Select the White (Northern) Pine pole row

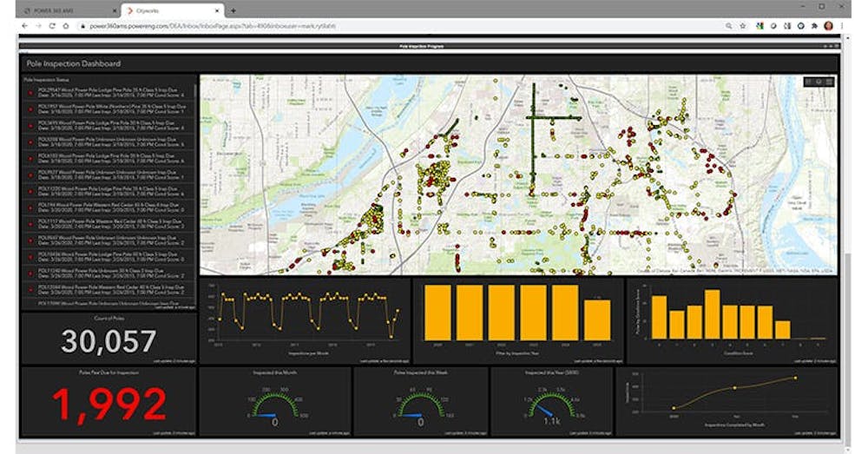pos(108,109)
